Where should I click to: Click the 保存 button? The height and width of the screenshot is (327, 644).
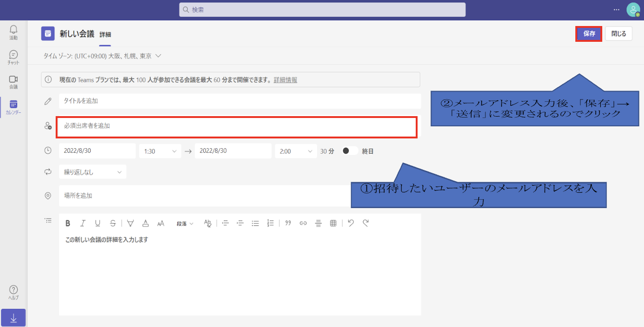(x=589, y=34)
